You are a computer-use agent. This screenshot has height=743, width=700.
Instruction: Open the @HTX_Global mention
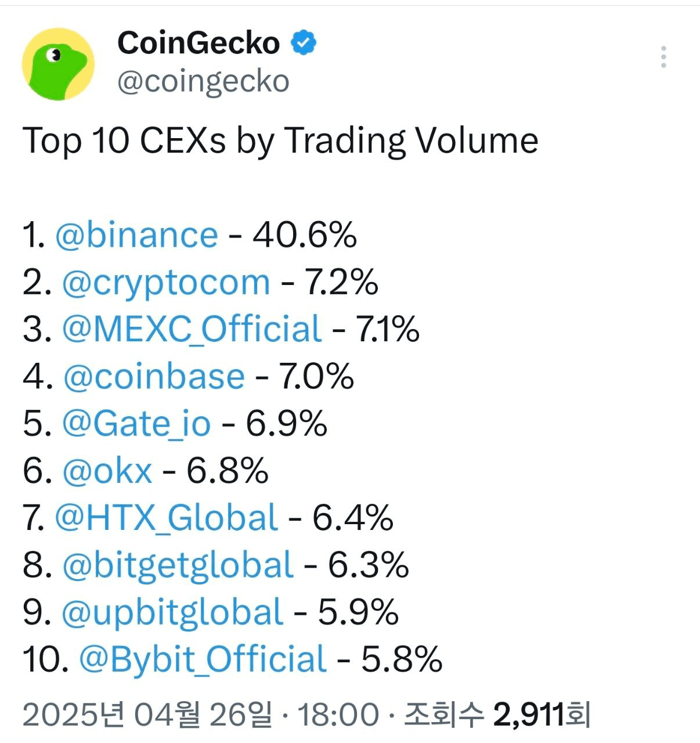166,518
